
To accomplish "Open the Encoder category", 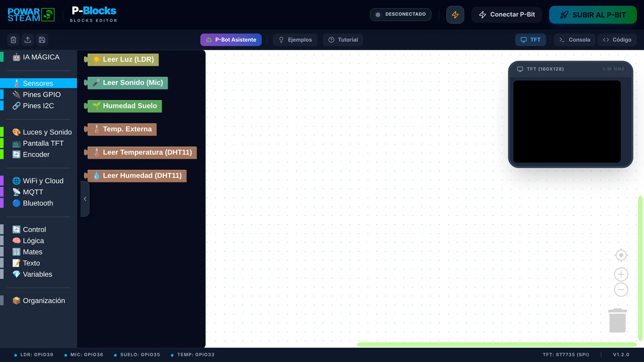I will [39, 155].
